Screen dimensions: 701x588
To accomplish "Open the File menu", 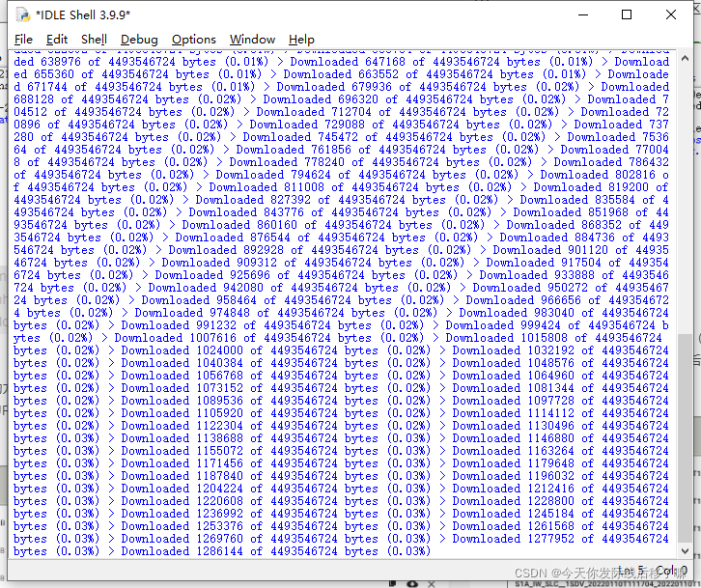I will point(23,40).
